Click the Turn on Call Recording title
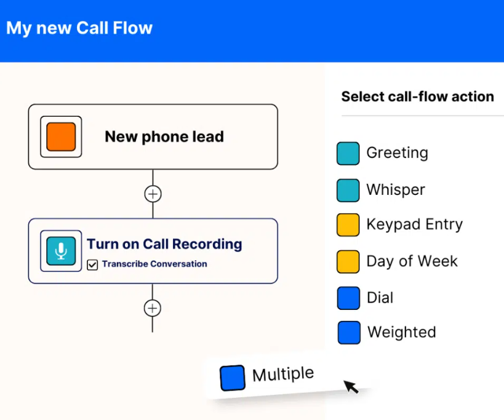 pyautogui.click(x=164, y=244)
